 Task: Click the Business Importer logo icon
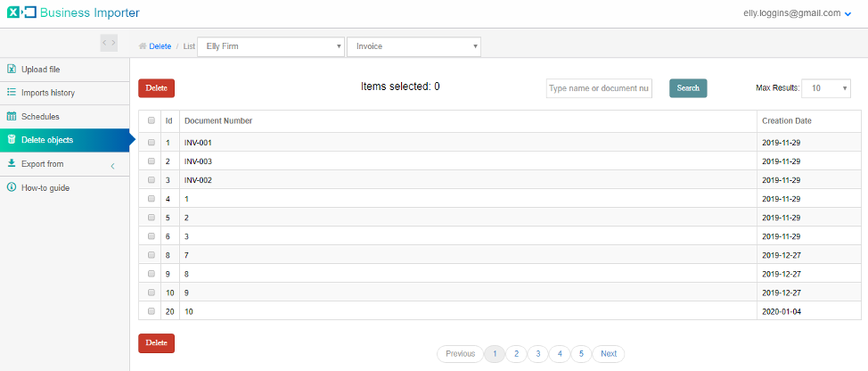point(21,12)
